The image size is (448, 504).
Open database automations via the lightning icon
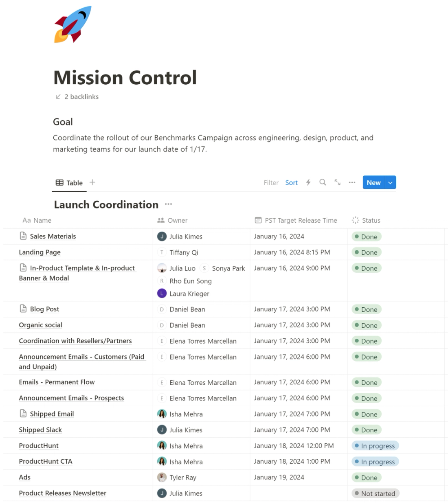[x=308, y=182]
